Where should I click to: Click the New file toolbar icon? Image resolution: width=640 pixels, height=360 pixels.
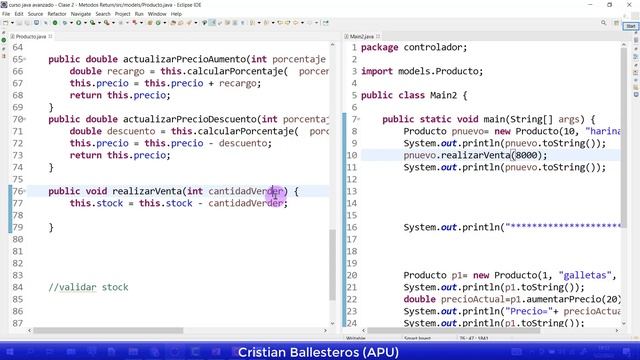(5, 23)
